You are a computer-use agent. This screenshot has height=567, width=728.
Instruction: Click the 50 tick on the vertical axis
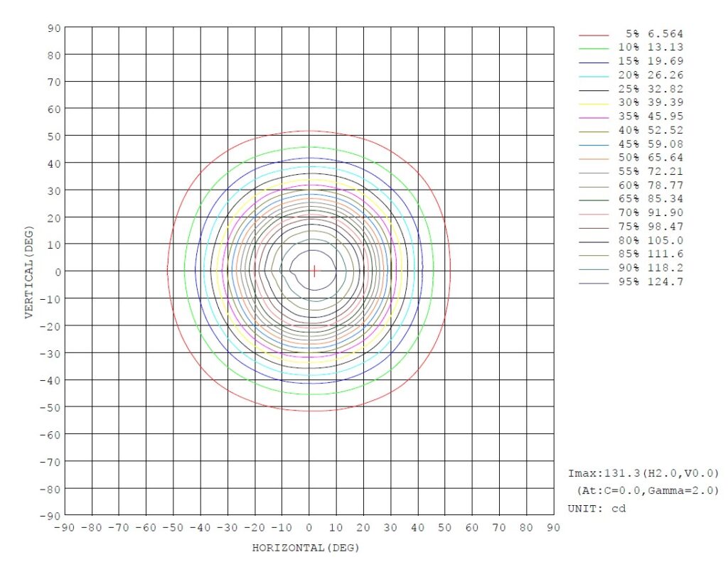tap(53, 136)
